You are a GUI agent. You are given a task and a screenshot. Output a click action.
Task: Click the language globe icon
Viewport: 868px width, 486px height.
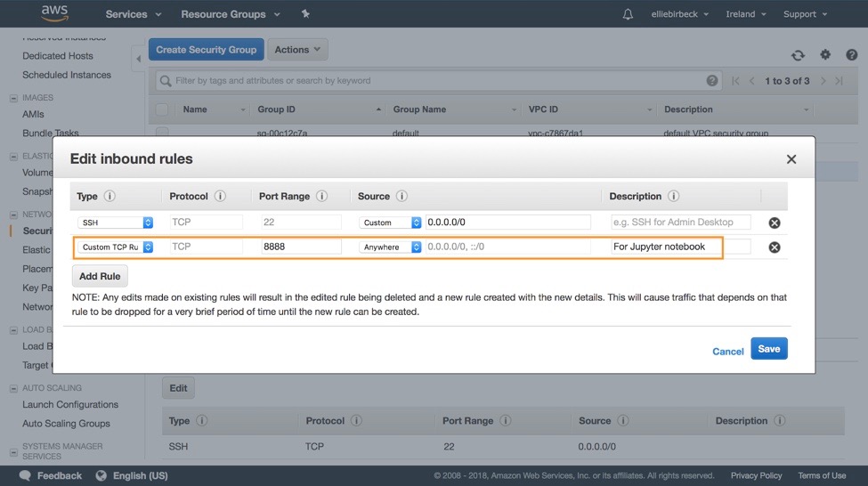[101, 475]
